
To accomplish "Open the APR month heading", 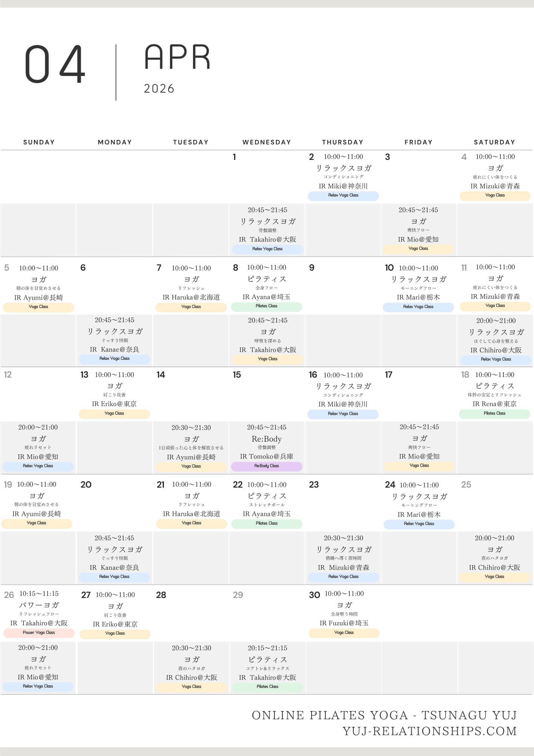I will (177, 57).
